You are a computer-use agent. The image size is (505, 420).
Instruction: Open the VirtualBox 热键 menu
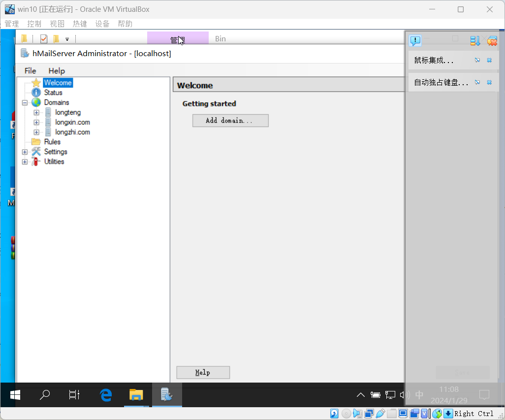pos(80,24)
